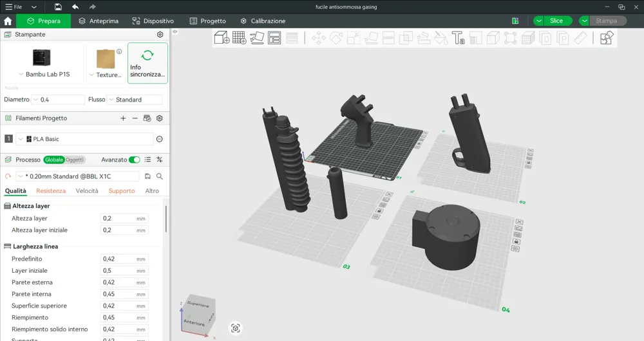Click the Add plate grid icon
Viewport: 644px width, 341px height.
pos(239,38)
